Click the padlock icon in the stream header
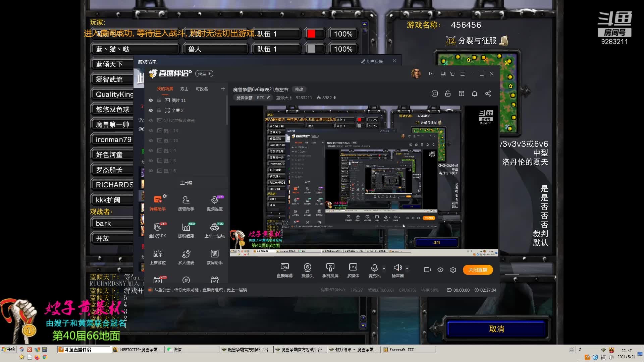This screenshot has width=644, height=362. (448, 94)
